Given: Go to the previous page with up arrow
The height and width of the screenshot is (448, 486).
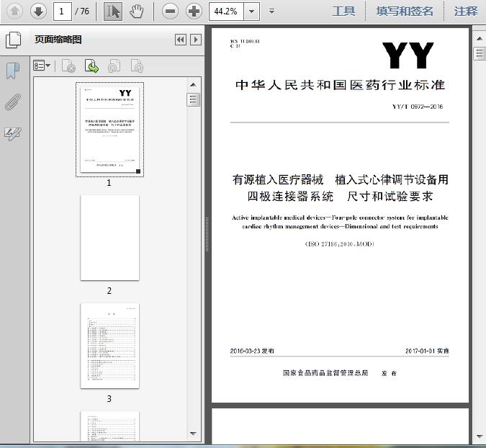Looking at the screenshot, I should point(14,12).
